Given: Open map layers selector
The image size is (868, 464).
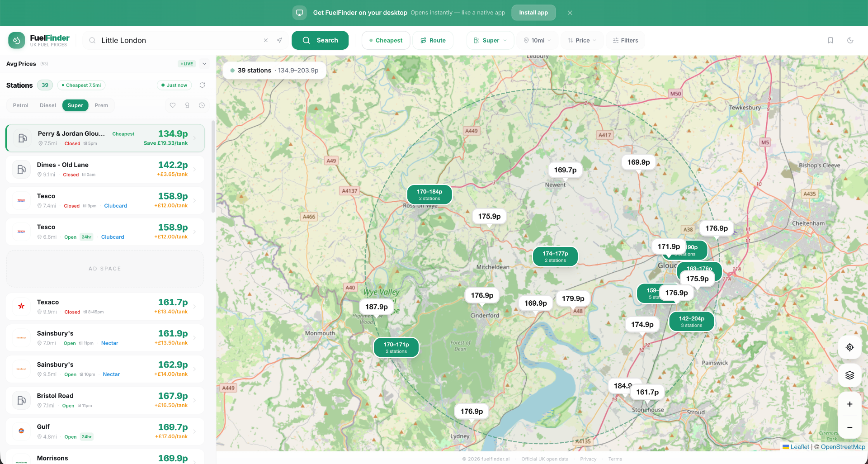Looking at the screenshot, I should [850, 375].
